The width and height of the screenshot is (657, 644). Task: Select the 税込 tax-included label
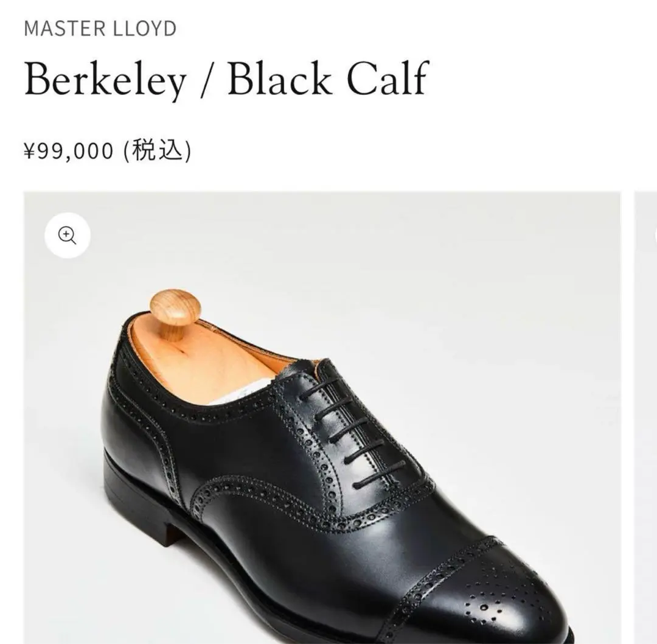click(x=157, y=150)
